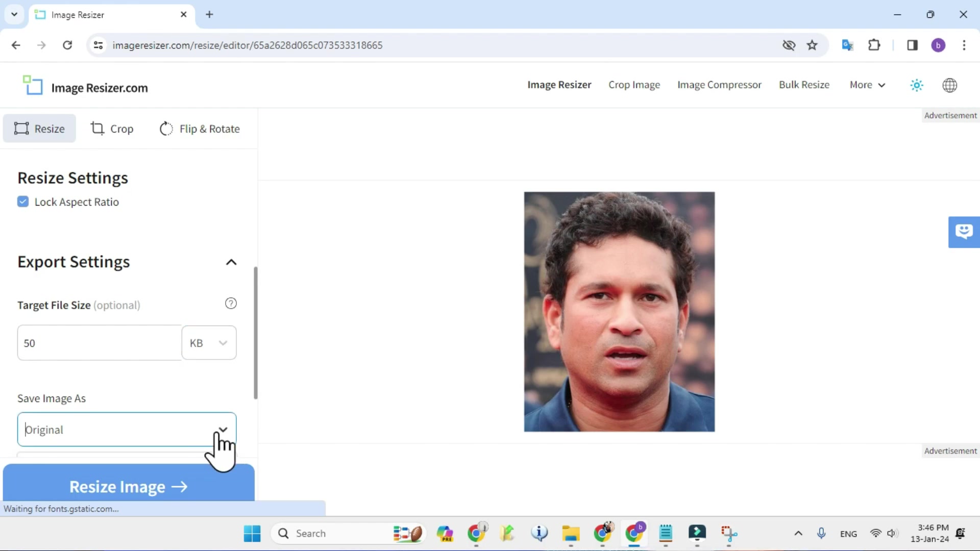
Task: Open File Explorer from the taskbar
Action: (x=571, y=533)
